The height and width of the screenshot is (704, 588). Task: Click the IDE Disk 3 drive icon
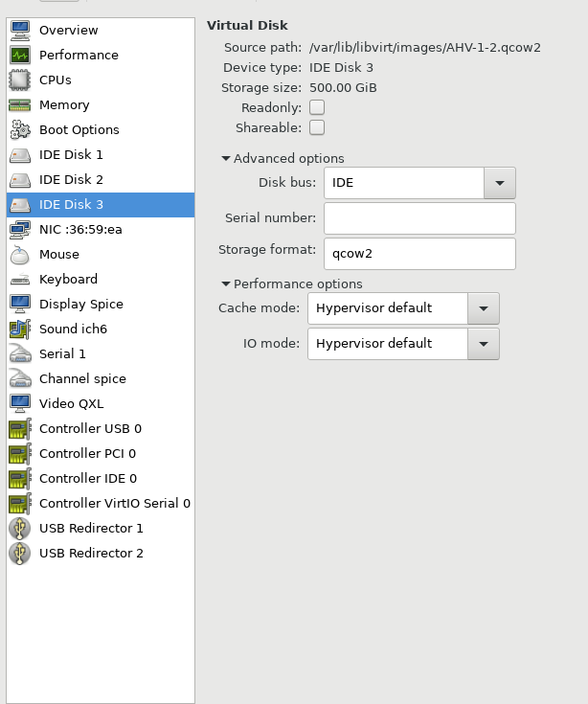[x=20, y=205]
